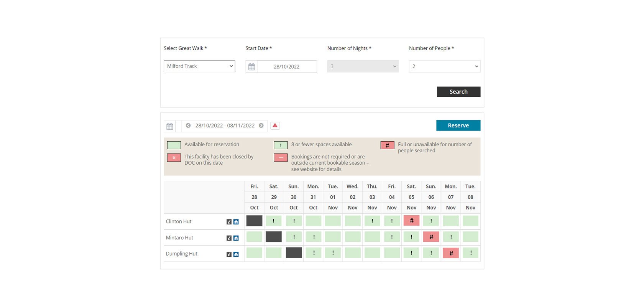Image resolution: width=644 pixels, height=307 pixels.
Task: Click Clinton Hut full cell on Sat 05 Nov
Action: coord(411,221)
